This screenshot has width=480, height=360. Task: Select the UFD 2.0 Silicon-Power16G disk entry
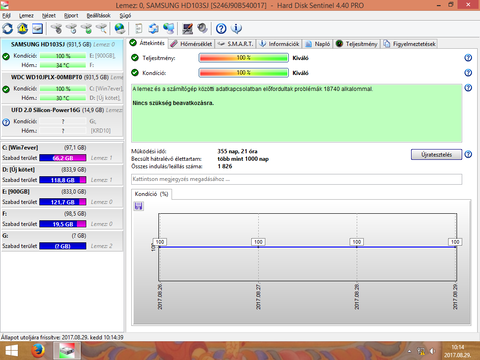[62, 121]
